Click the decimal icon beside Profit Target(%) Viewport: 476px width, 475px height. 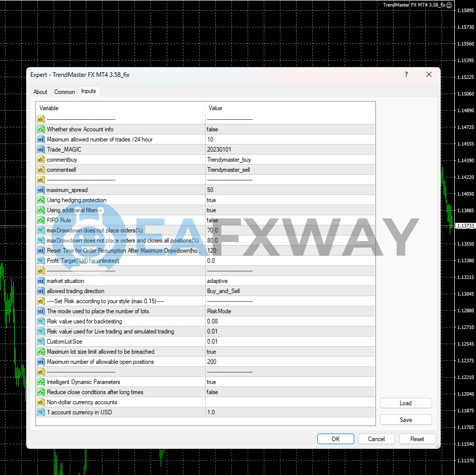[x=41, y=261]
